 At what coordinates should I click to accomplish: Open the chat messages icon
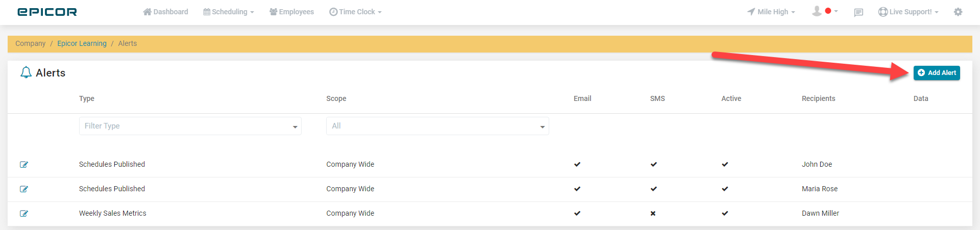(x=859, y=12)
